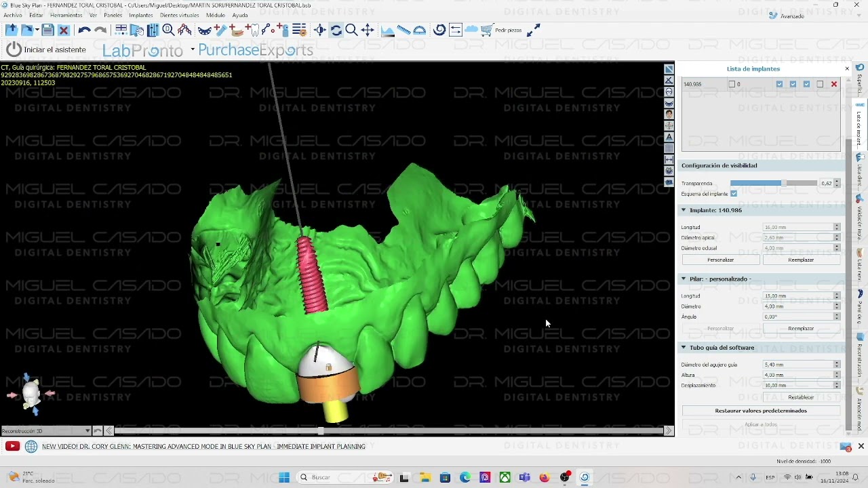The width and height of the screenshot is (868, 488).
Task: Click the orientation head cube widget
Action: [31, 393]
